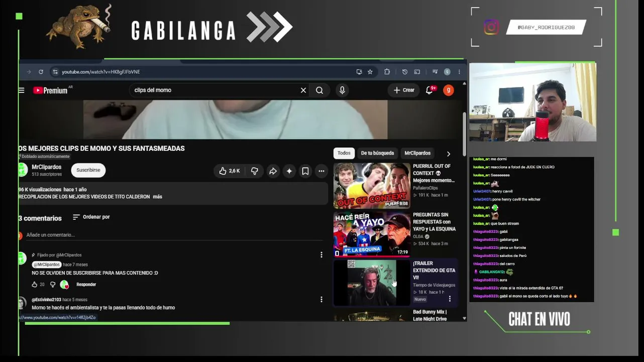Open options for the GTA VI trailer video
The image size is (644, 362).
coord(450,299)
